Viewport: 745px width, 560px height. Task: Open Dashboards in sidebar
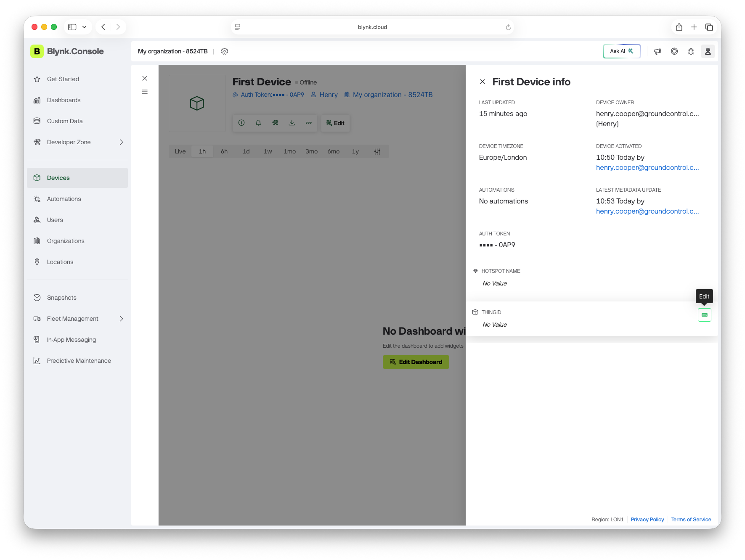77,100
